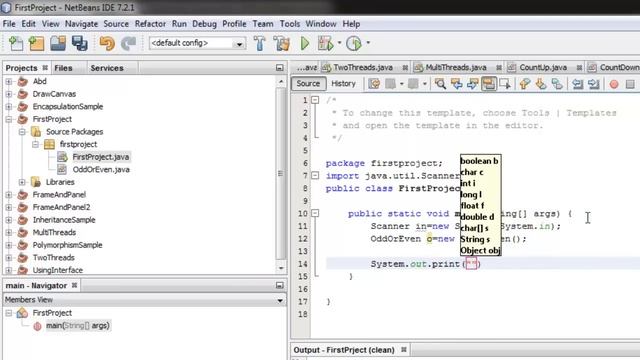Expand the MultiThreads project node

[9, 233]
